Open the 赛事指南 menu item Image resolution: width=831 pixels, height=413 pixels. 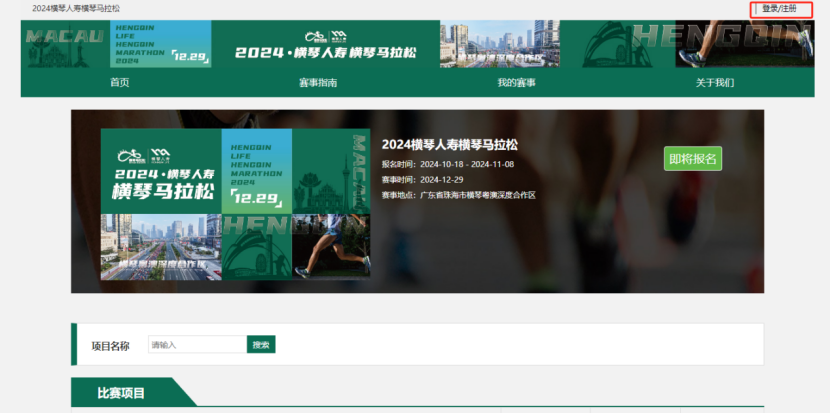coord(318,83)
